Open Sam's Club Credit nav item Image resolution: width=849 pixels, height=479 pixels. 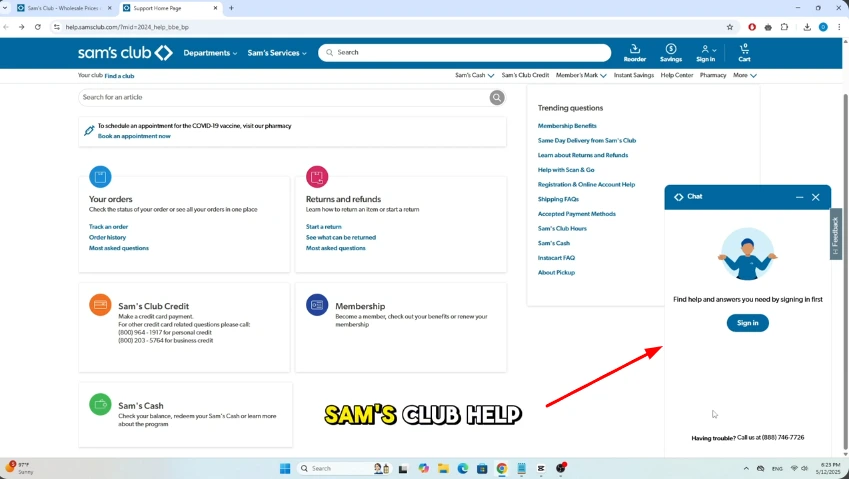click(525, 75)
